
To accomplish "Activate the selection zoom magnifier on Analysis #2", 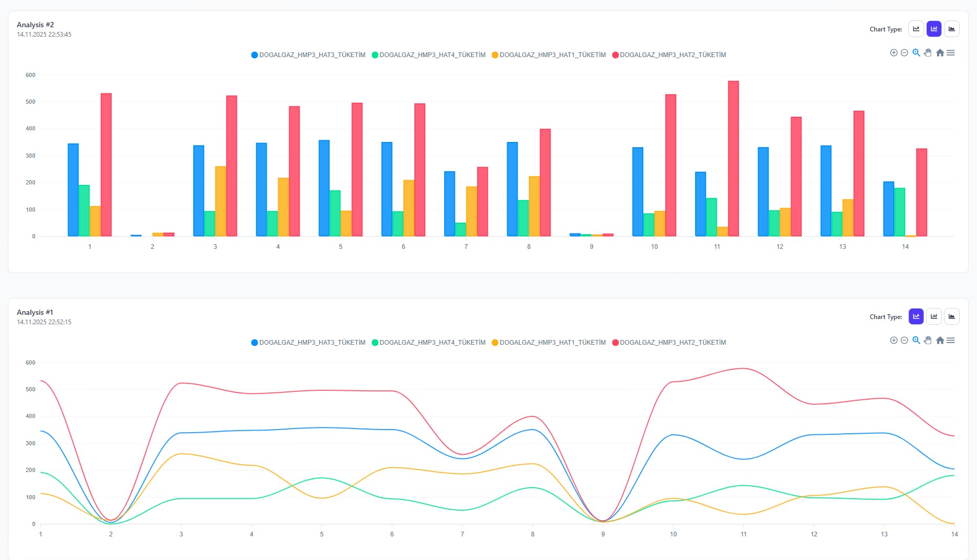I will pos(916,52).
